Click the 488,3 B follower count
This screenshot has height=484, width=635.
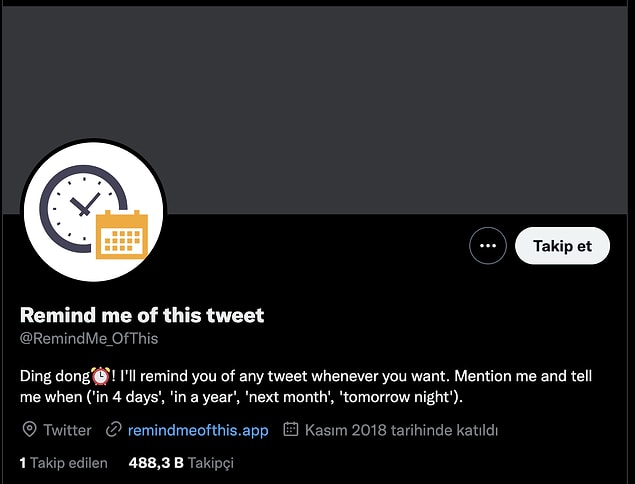coord(156,463)
